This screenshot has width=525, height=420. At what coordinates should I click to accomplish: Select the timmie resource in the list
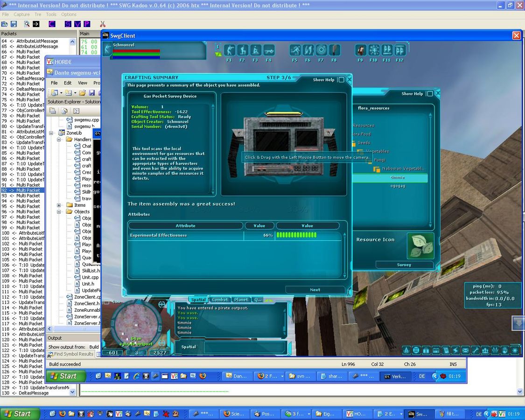(398, 178)
